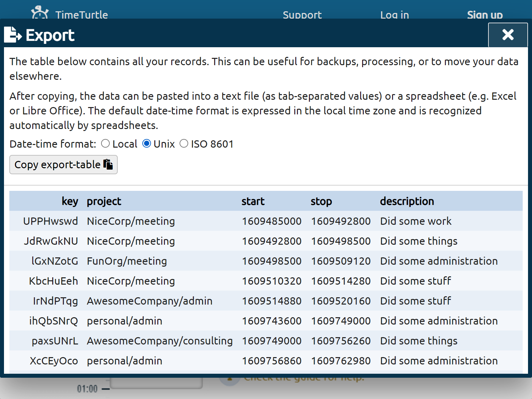Click the Local format label

click(125, 144)
